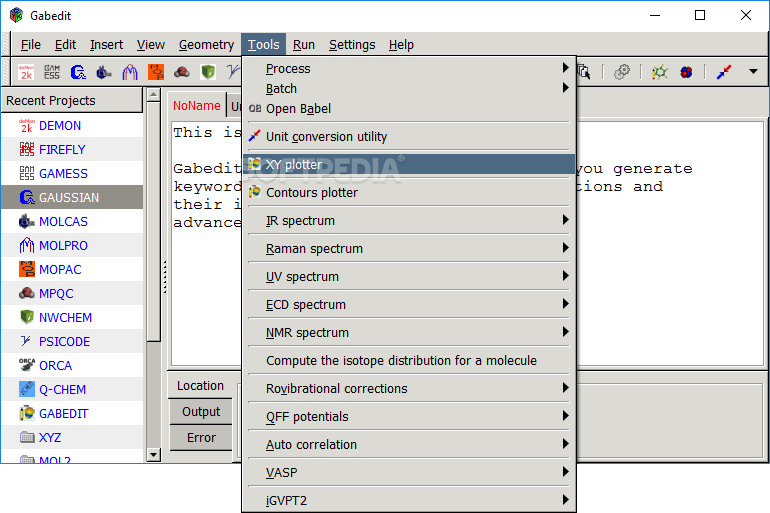Image resolution: width=770 pixels, height=513 pixels.
Task: Switch to the NoName tab
Action: 196,106
